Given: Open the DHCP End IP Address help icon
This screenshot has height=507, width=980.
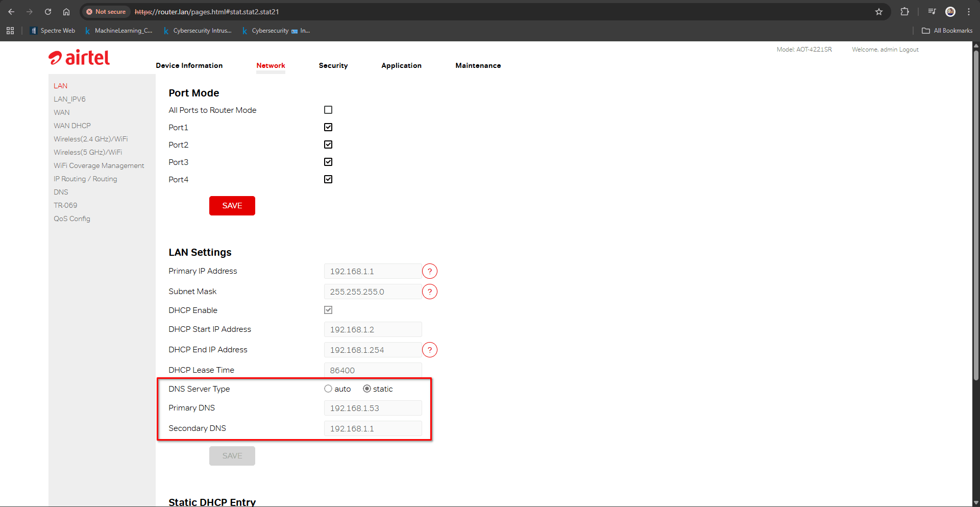Looking at the screenshot, I should point(430,350).
